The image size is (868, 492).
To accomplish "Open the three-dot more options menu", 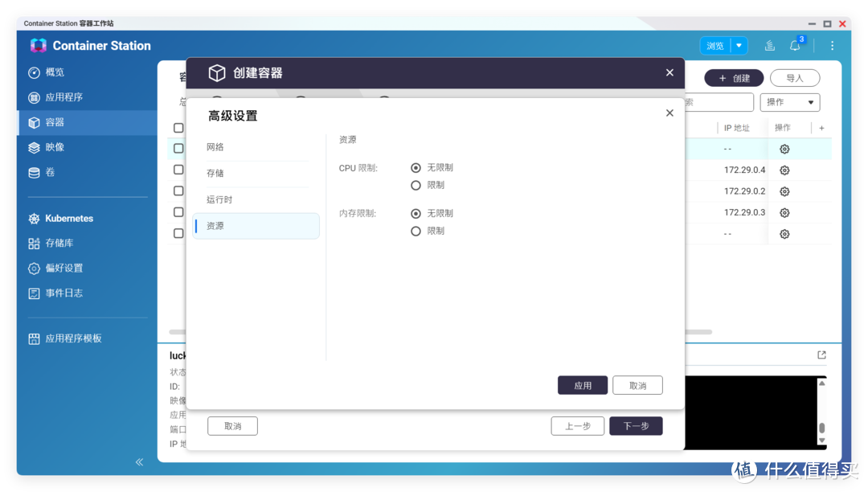I will [832, 46].
